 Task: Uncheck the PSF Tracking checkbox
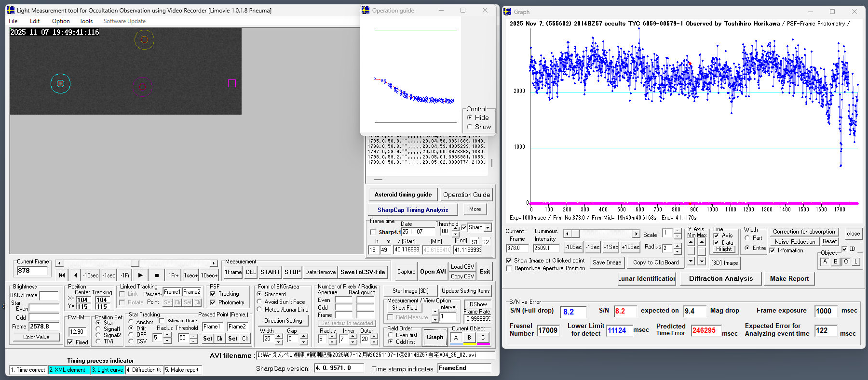[x=213, y=294]
